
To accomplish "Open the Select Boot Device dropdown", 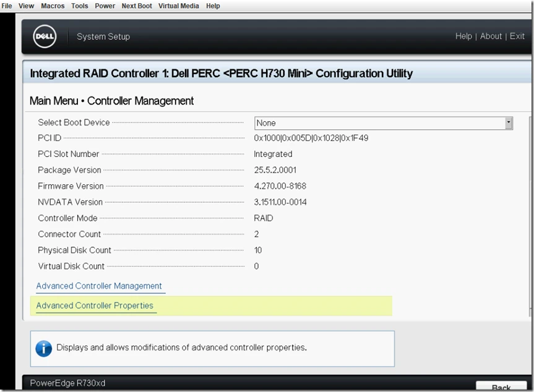I will click(384, 123).
